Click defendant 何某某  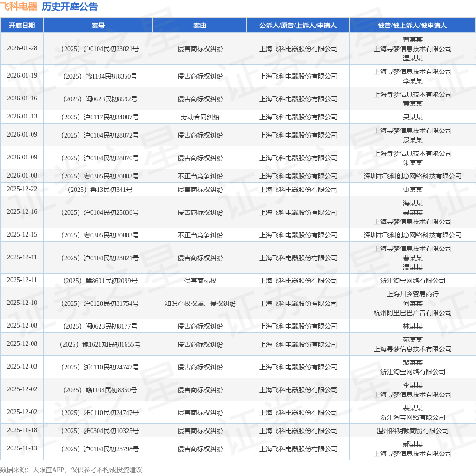point(413,303)
